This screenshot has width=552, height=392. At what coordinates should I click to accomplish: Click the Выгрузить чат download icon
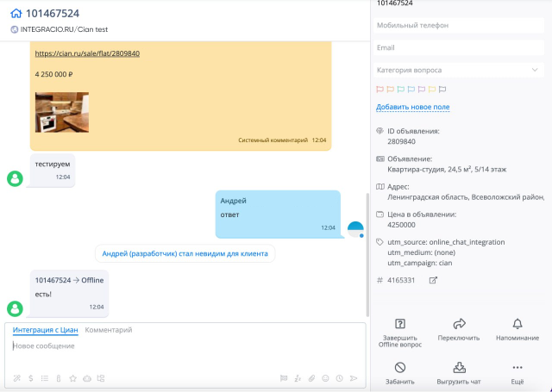point(459,368)
